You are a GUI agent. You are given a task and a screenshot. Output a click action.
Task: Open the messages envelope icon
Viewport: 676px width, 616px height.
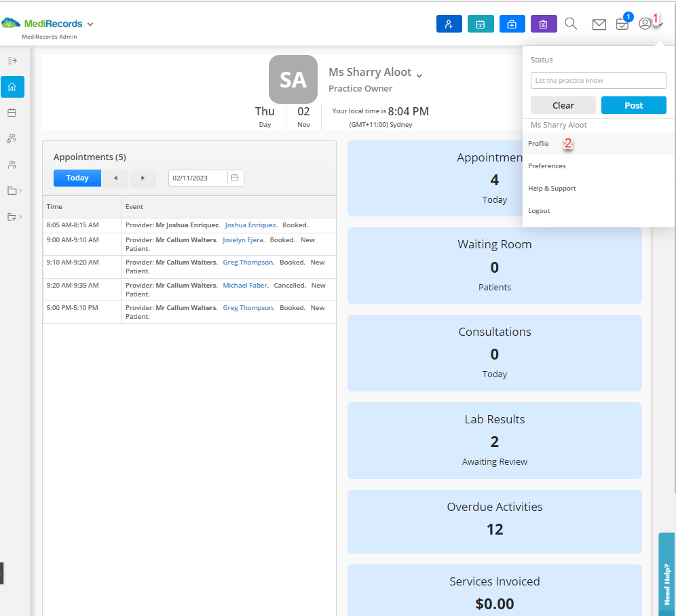click(599, 24)
